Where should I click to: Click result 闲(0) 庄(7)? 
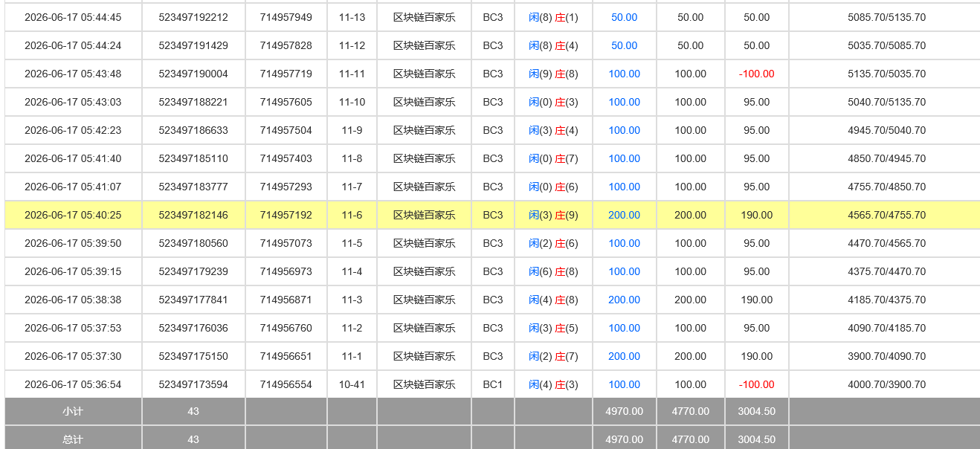553,158
